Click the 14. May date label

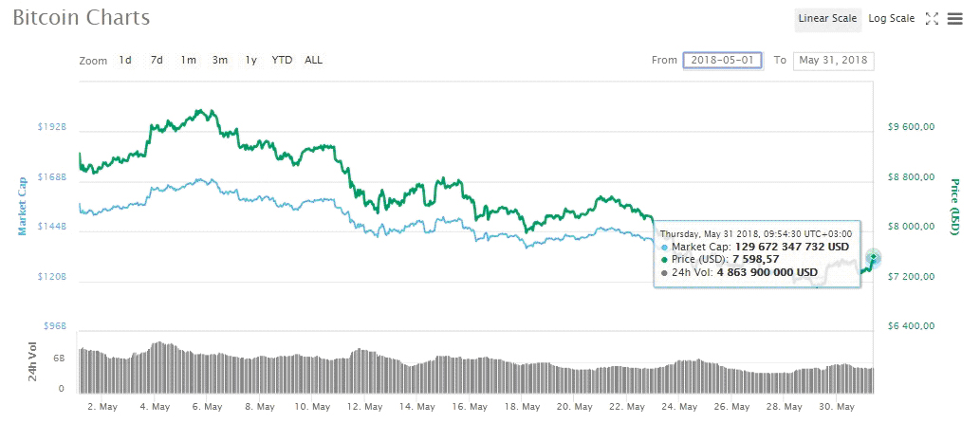click(416, 407)
